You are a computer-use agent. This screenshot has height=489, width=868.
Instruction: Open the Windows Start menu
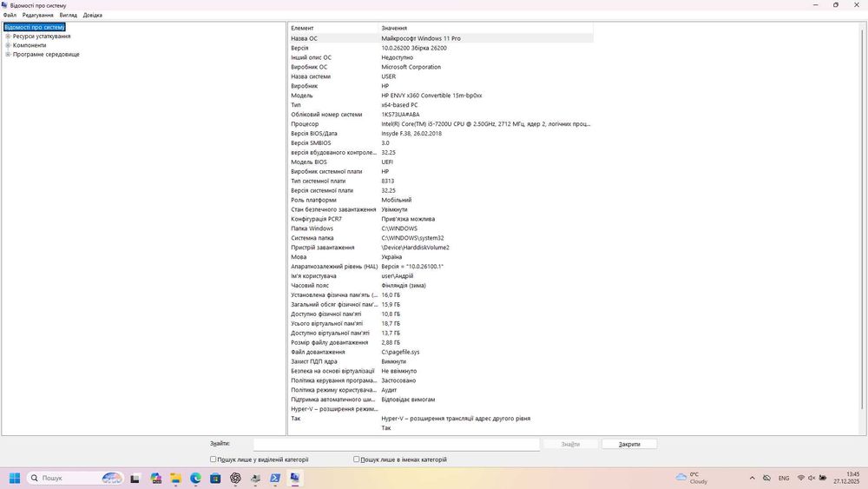pos(15,478)
